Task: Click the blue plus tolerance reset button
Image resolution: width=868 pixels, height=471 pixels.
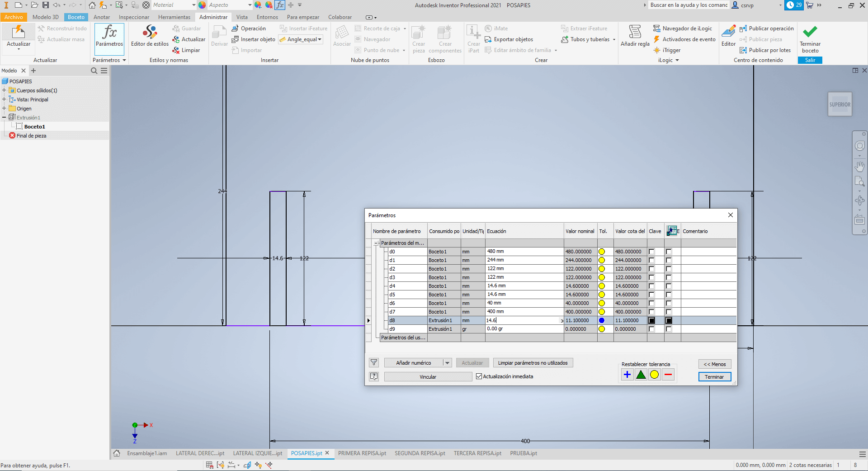Action: [x=627, y=375]
